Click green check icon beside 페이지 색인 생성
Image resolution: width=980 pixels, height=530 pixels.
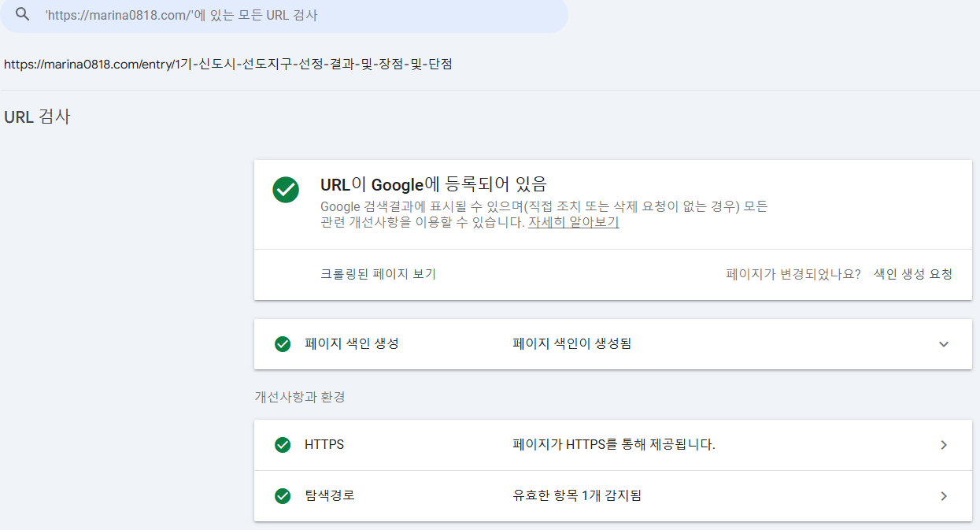coord(283,344)
